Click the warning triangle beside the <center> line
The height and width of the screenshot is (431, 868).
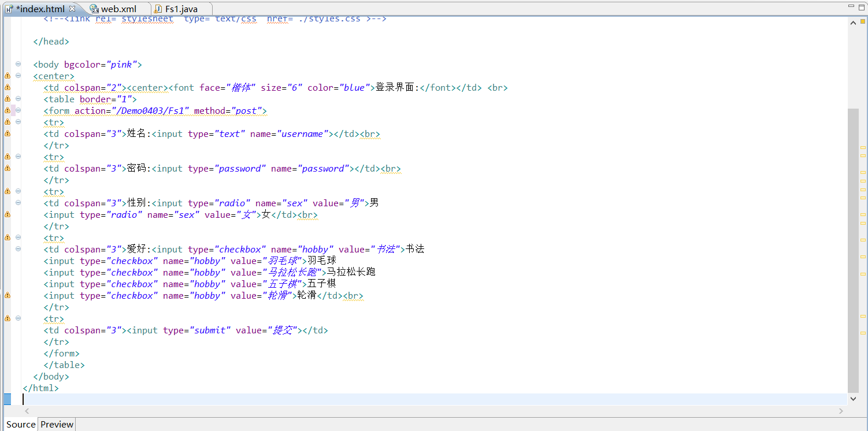point(7,76)
